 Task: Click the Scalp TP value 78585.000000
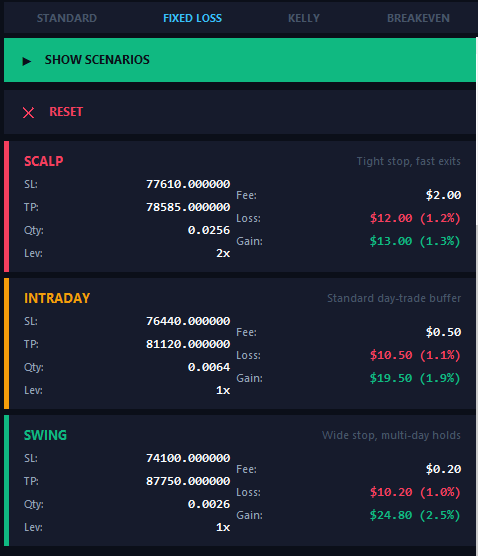(188, 207)
